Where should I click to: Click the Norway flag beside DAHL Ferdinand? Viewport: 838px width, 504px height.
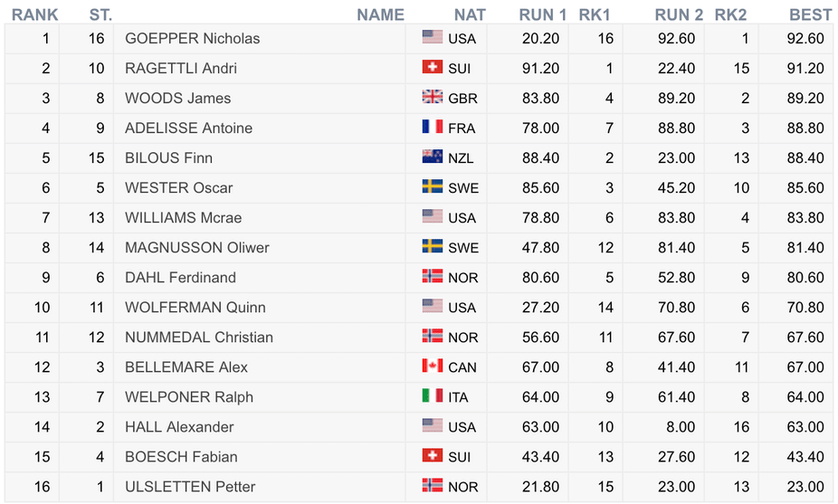pos(433,276)
